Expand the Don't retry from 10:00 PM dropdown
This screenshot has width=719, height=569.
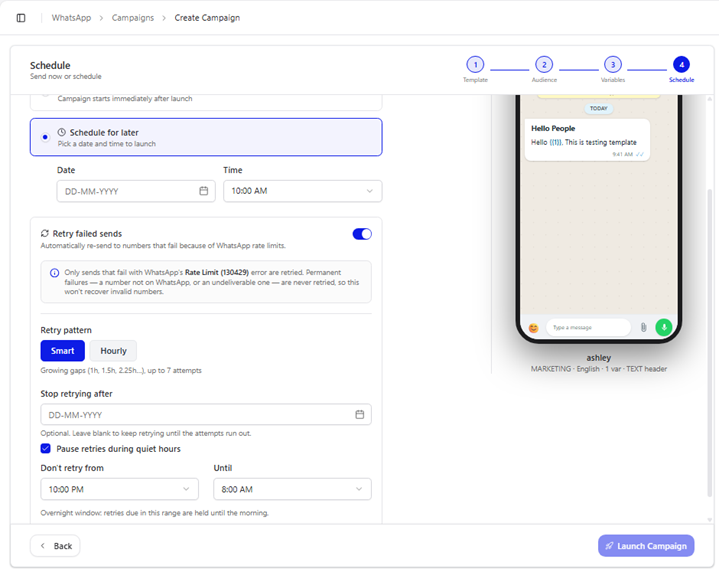pyautogui.click(x=120, y=489)
